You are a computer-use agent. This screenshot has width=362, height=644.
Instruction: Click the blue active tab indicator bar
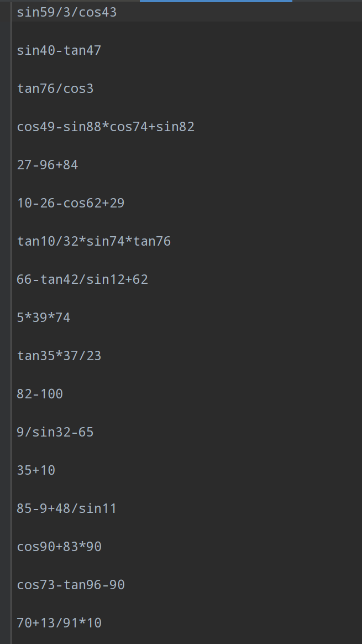216,1
